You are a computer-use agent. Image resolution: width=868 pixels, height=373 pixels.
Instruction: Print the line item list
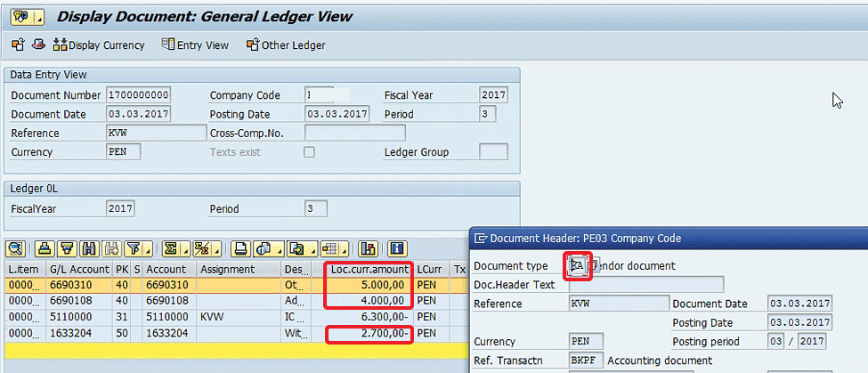click(240, 248)
